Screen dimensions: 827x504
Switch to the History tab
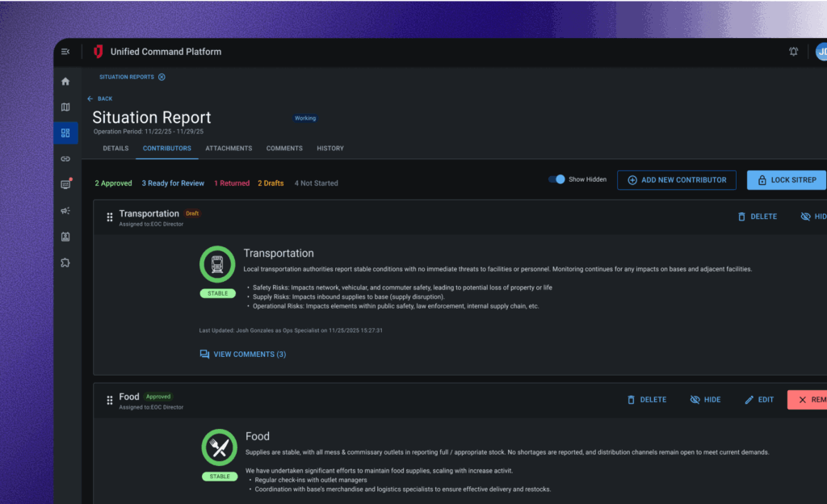coord(330,149)
